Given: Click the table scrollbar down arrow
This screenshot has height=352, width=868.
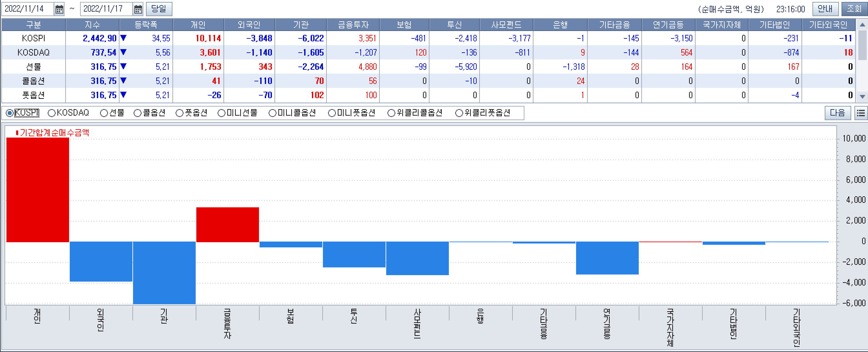Looking at the screenshot, I should point(862,96).
